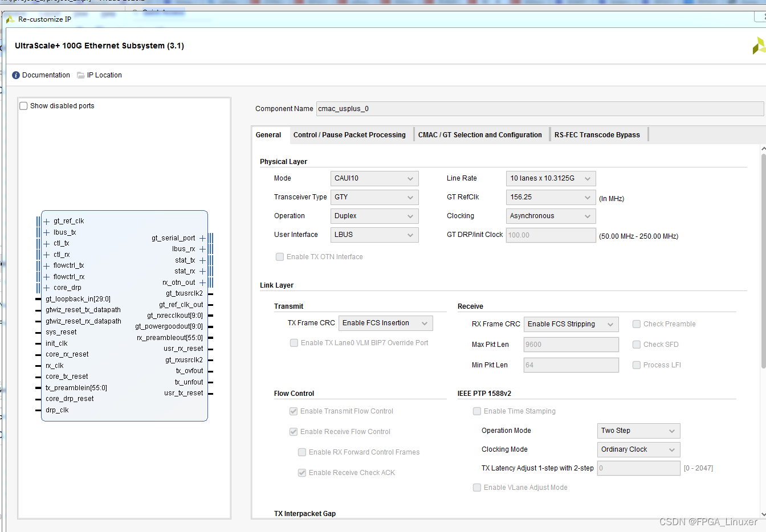Toggle Enable Transmit Flow Control checkbox
The image size is (766, 532).
pos(294,411)
